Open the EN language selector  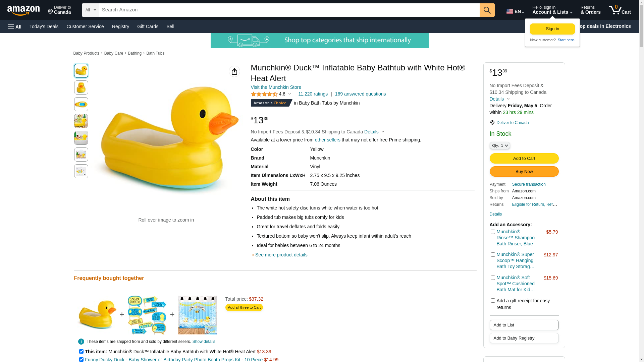coord(515,11)
